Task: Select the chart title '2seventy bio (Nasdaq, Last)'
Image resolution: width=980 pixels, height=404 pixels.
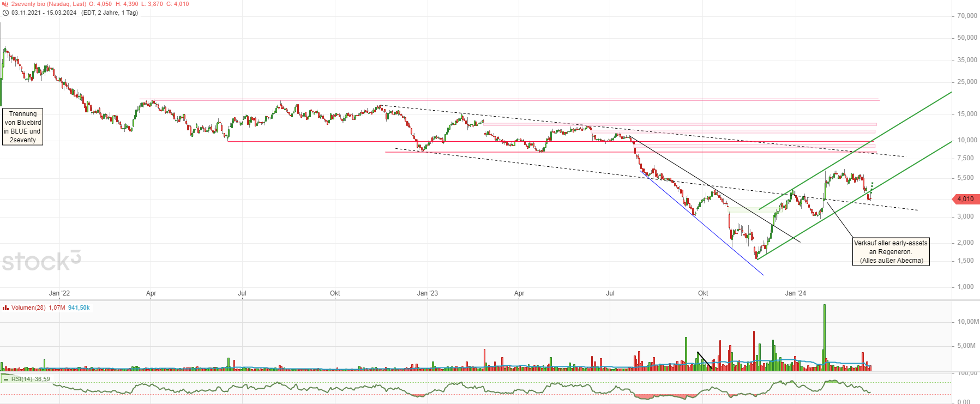Action: (49, 4)
